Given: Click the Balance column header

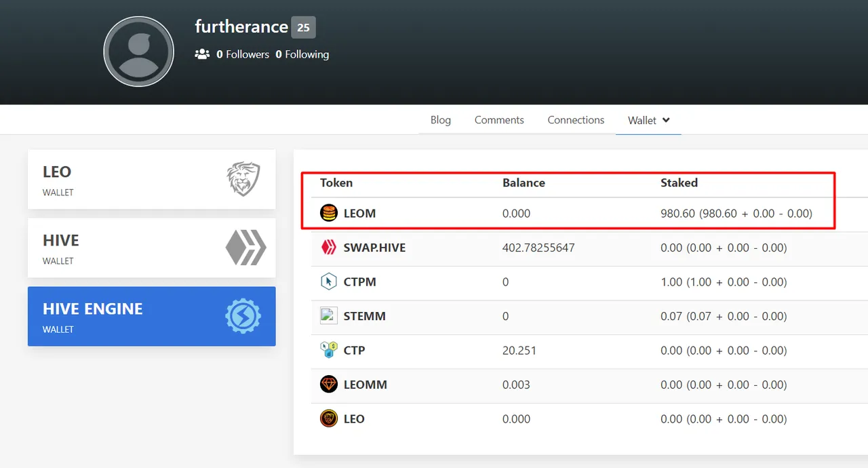Looking at the screenshot, I should 524,182.
